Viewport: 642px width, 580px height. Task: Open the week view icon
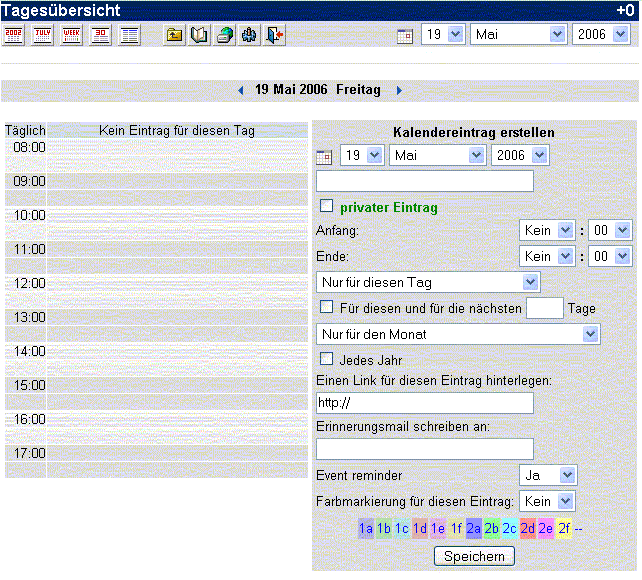pos(72,35)
